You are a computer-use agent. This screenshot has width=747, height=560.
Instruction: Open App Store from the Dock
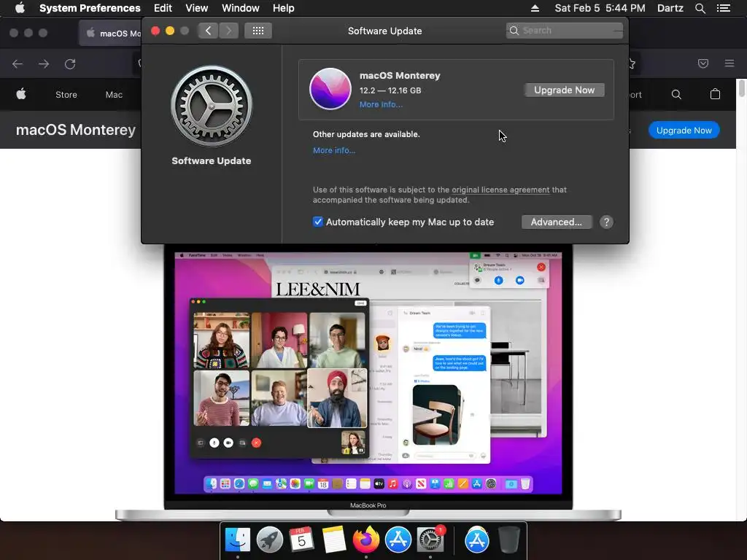point(398,540)
